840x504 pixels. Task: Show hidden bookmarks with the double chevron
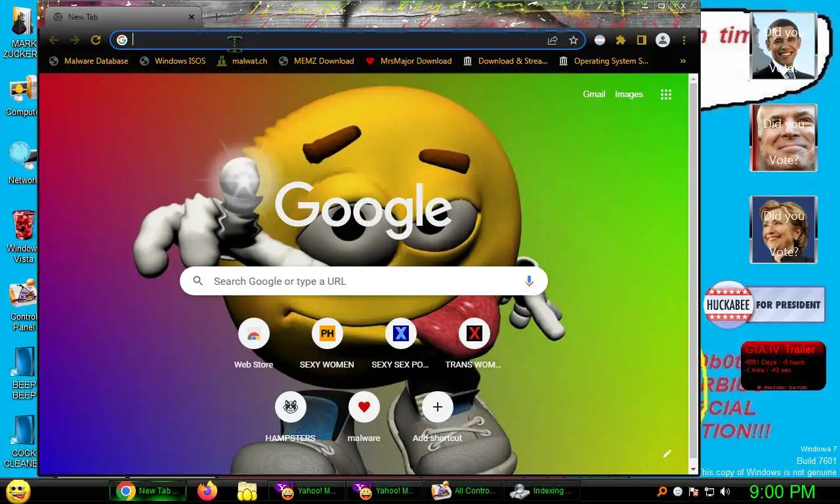pos(683,61)
